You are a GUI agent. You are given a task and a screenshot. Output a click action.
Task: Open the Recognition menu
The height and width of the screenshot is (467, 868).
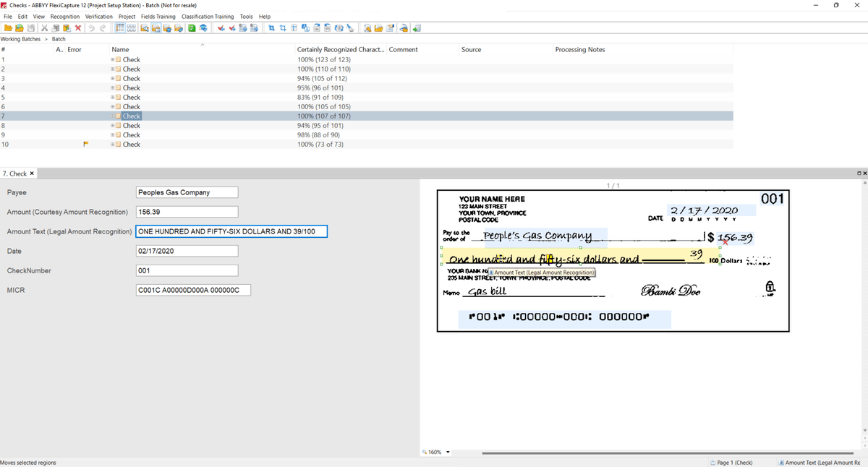coord(65,17)
